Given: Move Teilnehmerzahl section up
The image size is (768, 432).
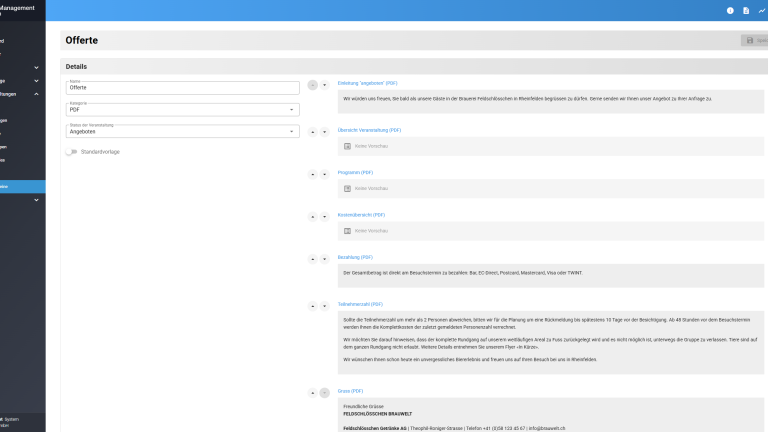Looking at the screenshot, I should click(312, 306).
